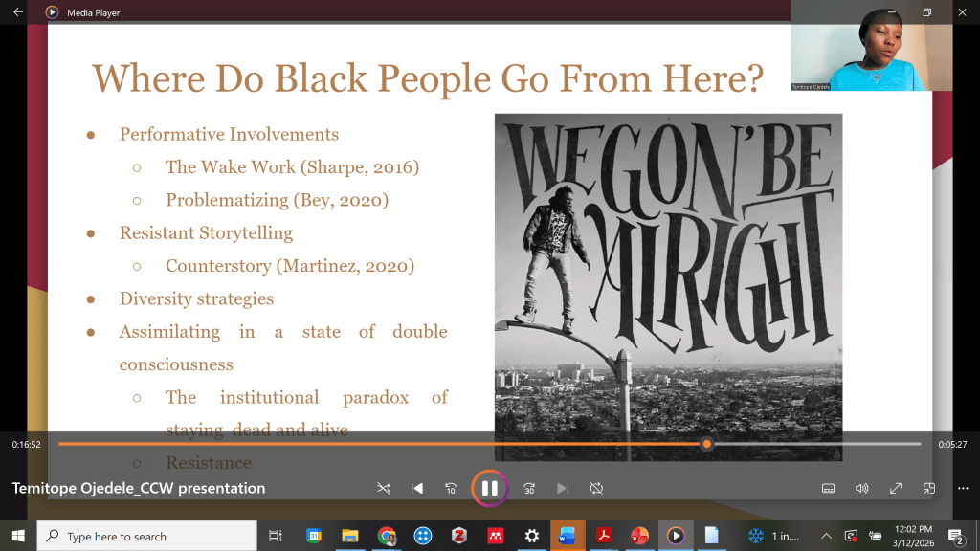Click the back arrow in Media Player
The height and width of the screenshot is (551, 980).
coord(17,12)
